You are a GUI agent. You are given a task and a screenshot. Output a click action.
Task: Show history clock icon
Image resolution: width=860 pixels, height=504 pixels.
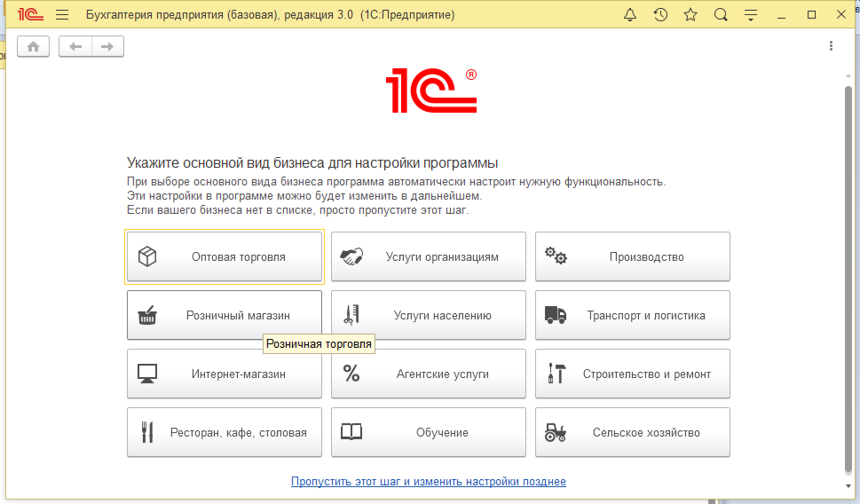click(x=660, y=15)
